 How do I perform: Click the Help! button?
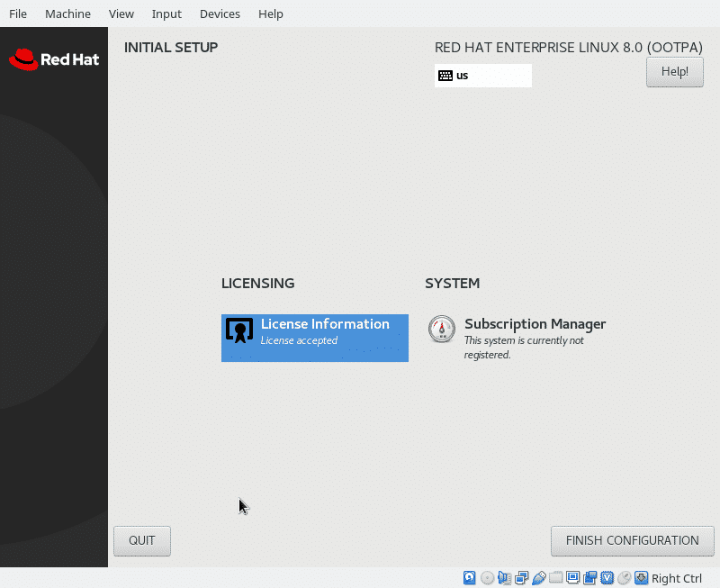[x=674, y=72]
